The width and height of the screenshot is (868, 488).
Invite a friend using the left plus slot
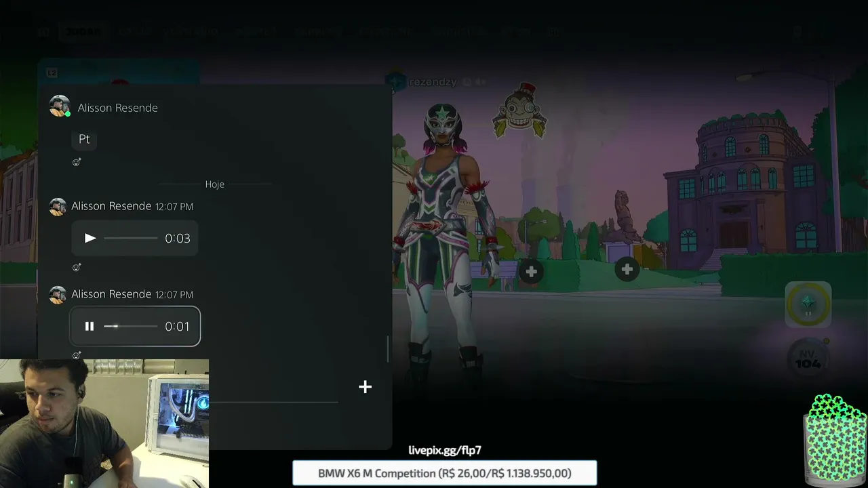tap(531, 272)
